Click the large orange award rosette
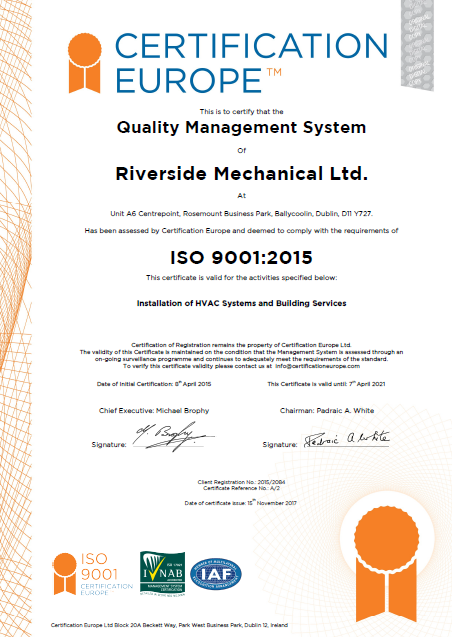Viewport: 452px width, 637px height. 386,565
